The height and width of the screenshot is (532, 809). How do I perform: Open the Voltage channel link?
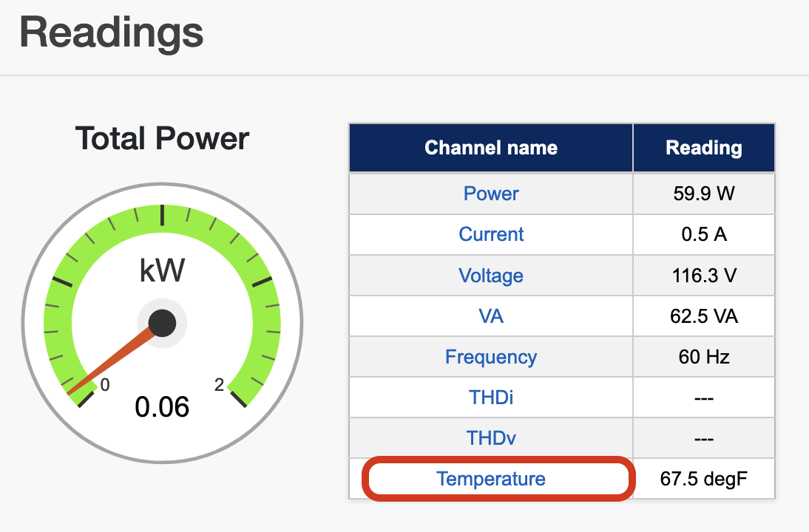pyautogui.click(x=491, y=276)
